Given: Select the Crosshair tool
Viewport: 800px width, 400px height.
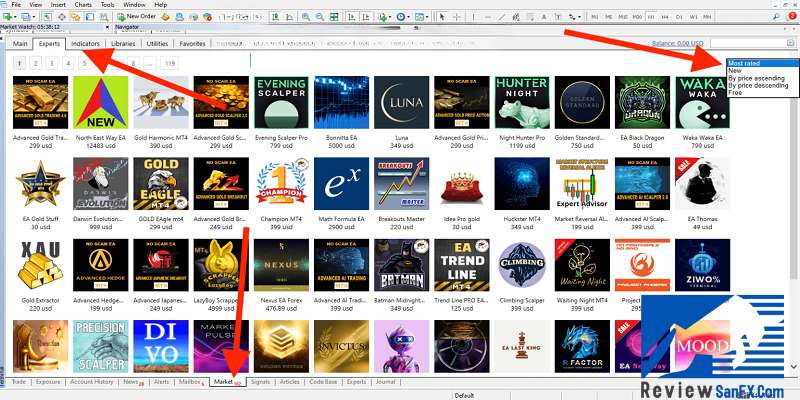Looking at the screenshot, I should pyautogui.click(x=457, y=16).
